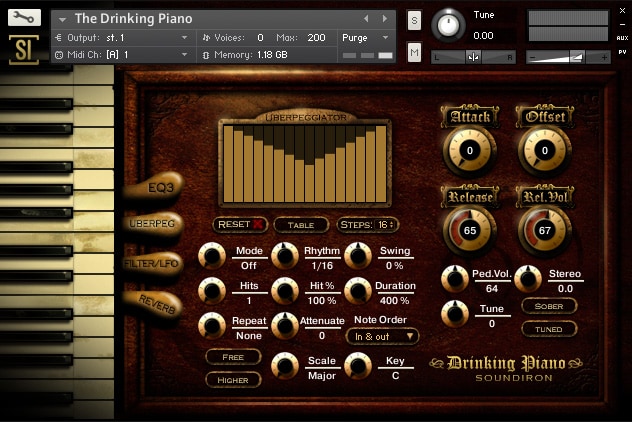Screen dimensions: 632x422
Task: Adjust the Release knob showing 65
Action: [x=470, y=231]
